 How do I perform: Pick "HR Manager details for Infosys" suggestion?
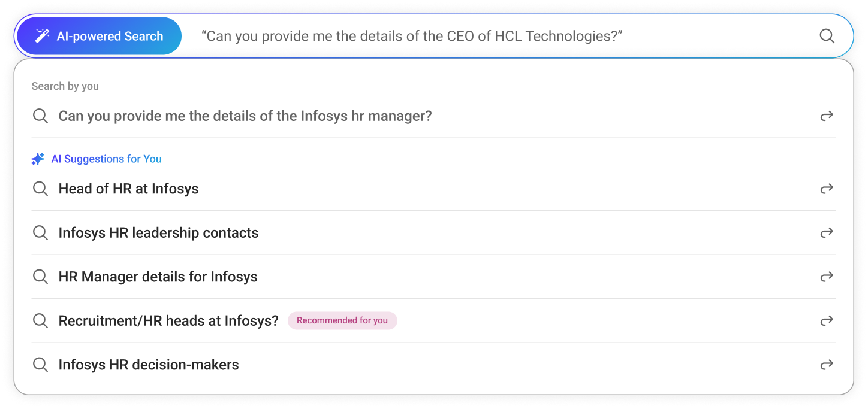pos(158,277)
